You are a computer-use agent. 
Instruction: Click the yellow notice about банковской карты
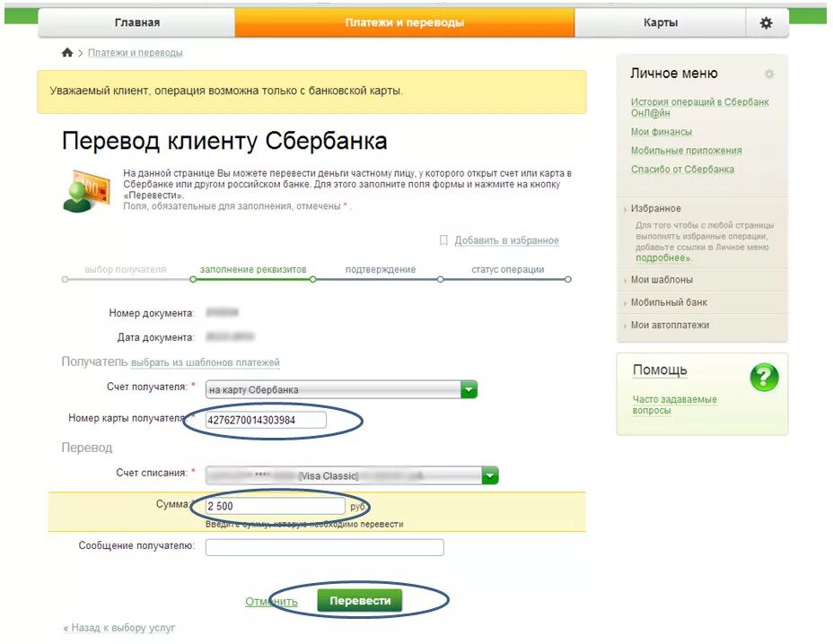pyautogui.click(x=311, y=91)
